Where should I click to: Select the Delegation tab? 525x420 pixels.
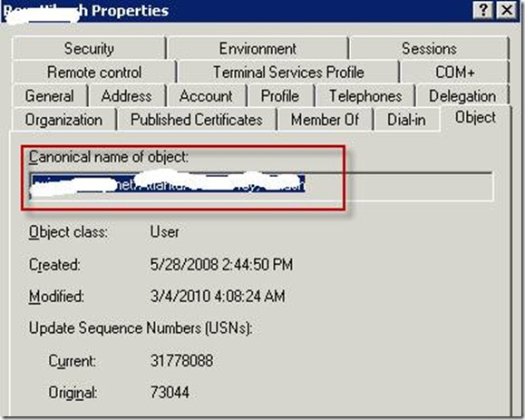462,96
